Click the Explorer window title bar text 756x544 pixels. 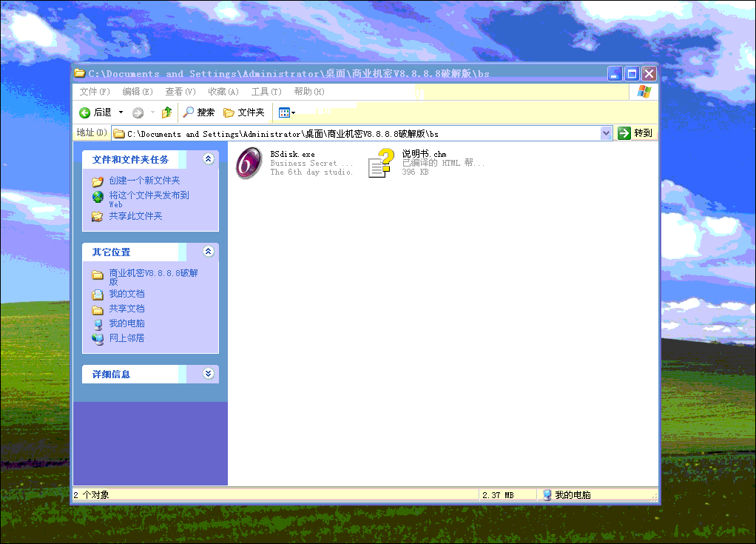(x=288, y=74)
